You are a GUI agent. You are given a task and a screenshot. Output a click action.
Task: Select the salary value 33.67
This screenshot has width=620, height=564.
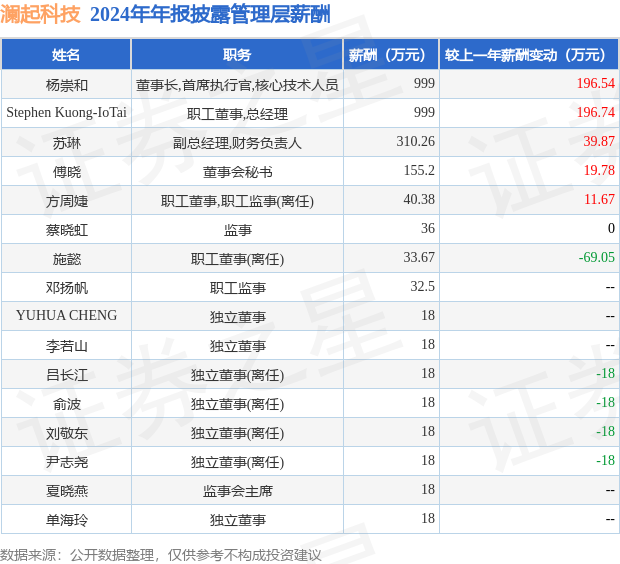419,257
